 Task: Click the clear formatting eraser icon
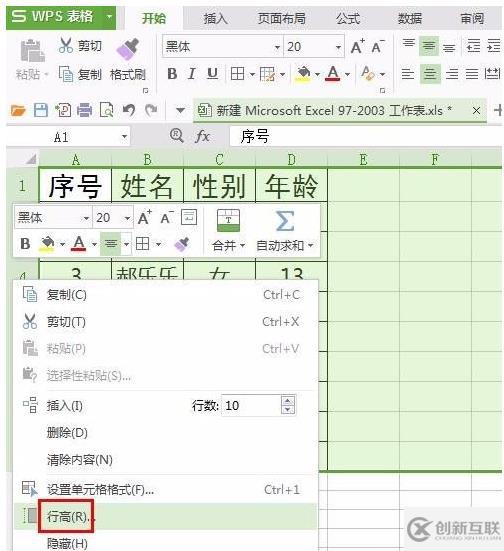tap(368, 74)
